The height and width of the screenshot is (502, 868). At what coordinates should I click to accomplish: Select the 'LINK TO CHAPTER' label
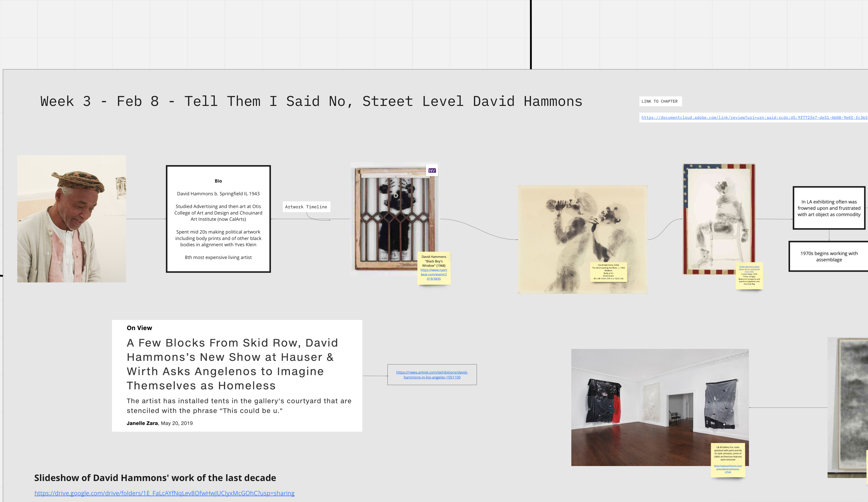(660, 101)
